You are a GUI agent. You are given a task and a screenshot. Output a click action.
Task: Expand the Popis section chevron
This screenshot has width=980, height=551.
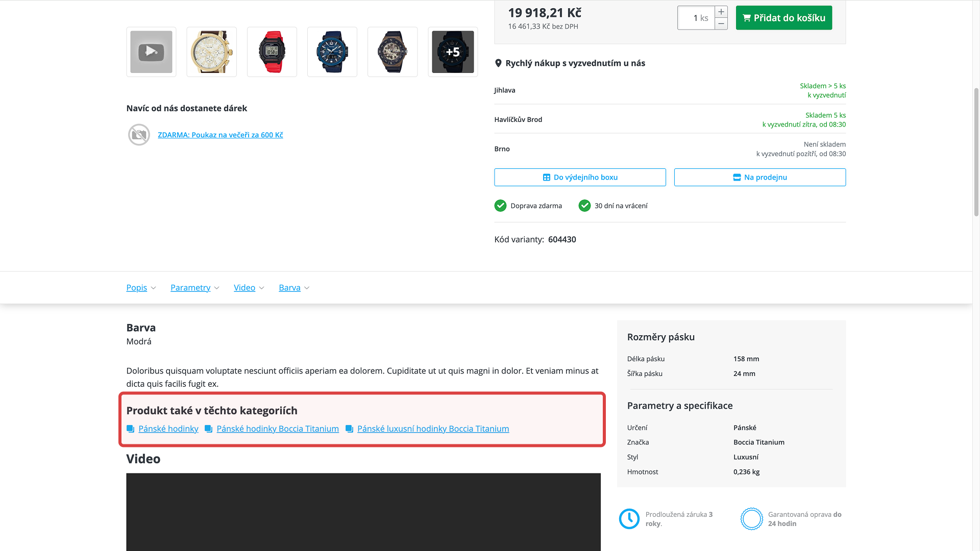tap(154, 288)
